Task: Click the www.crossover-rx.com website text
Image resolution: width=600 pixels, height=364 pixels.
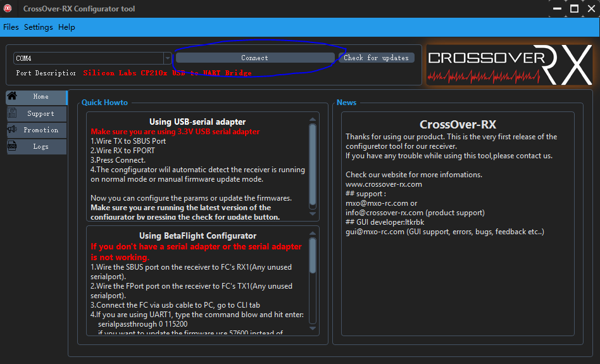Action: [384, 184]
